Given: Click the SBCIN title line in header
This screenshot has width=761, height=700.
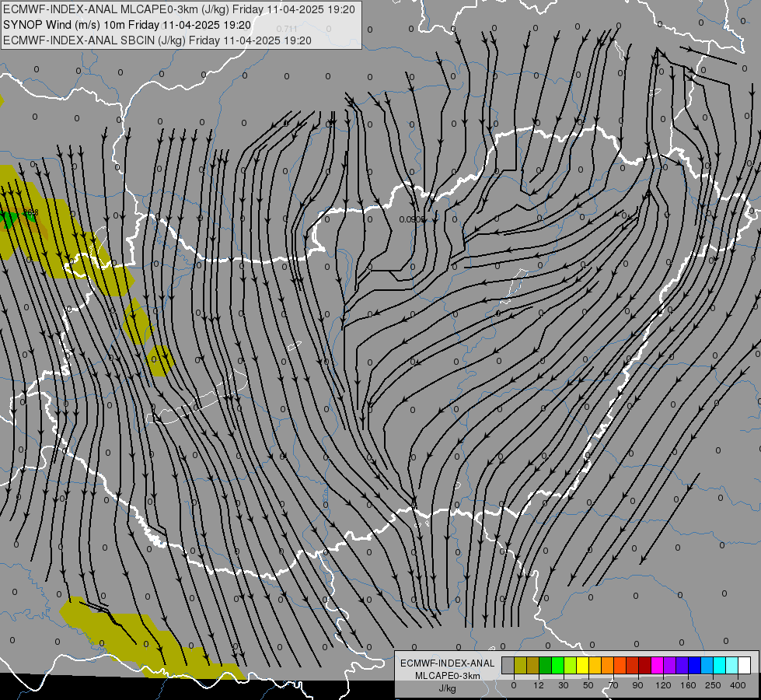Looking at the screenshot, I should [x=157, y=40].
